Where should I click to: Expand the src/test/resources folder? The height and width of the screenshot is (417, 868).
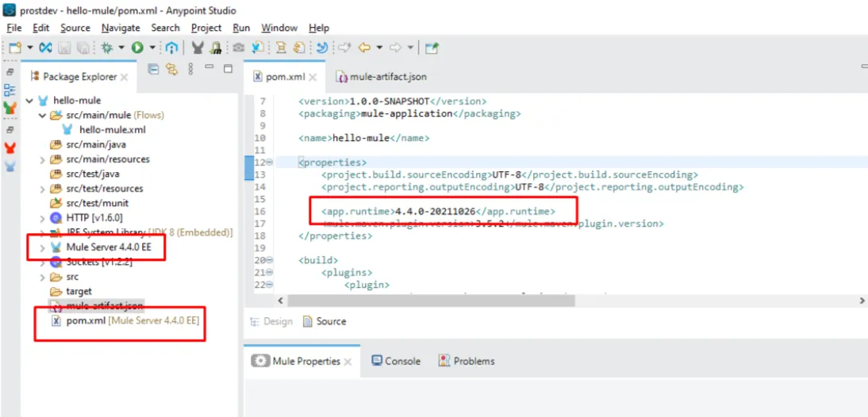click(42, 189)
